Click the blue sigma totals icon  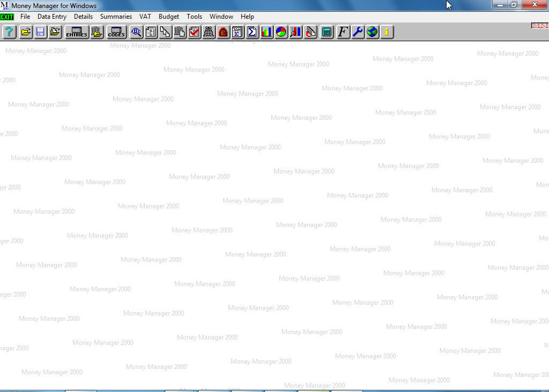(252, 32)
